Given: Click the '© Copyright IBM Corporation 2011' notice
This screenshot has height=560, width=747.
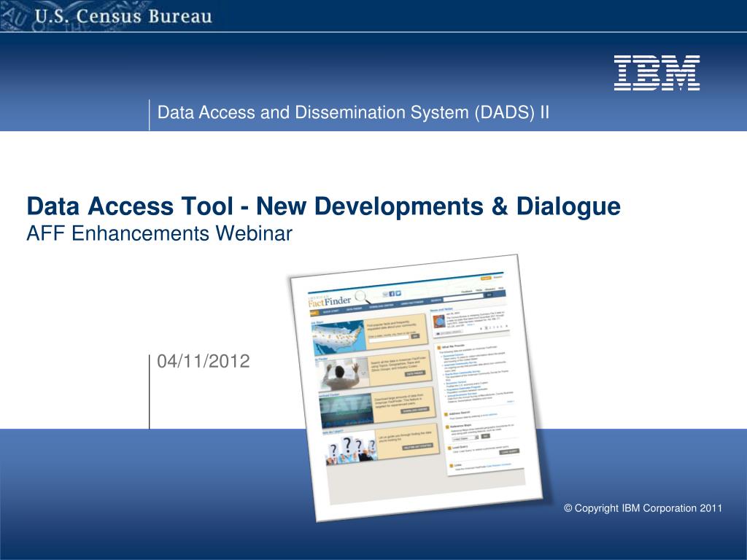Looking at the screenshot, I should click(x=643, y=508).
